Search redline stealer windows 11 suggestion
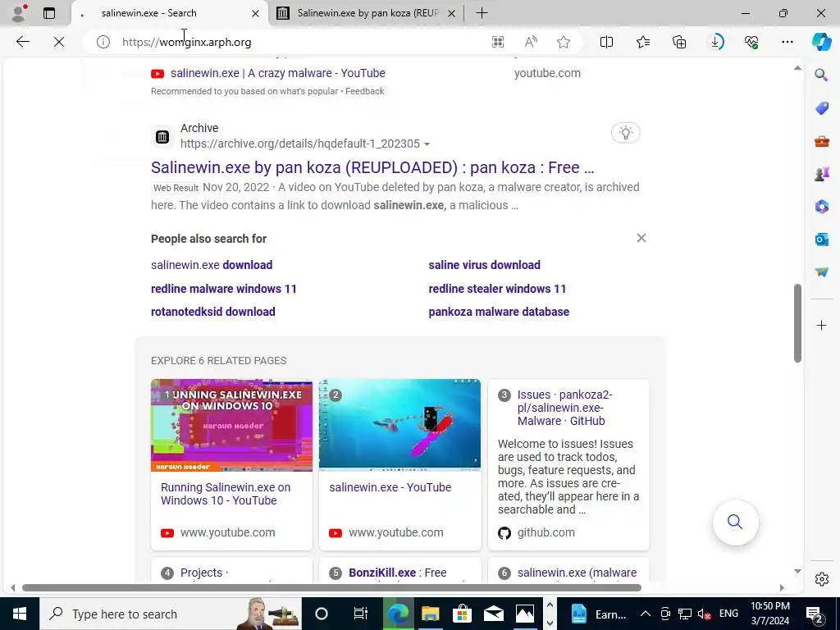The height and width of the screenshot is (630, 840). (497, 288)
